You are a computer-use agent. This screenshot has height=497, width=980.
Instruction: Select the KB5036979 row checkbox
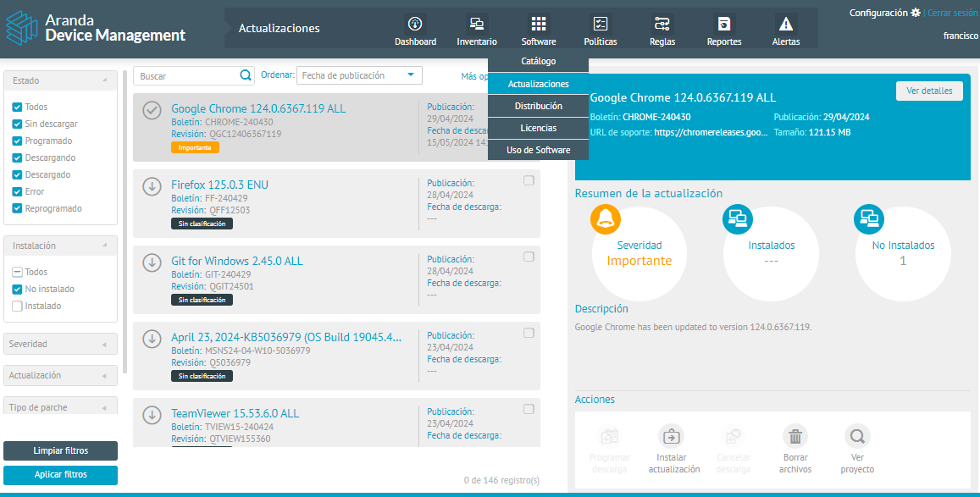529,333
